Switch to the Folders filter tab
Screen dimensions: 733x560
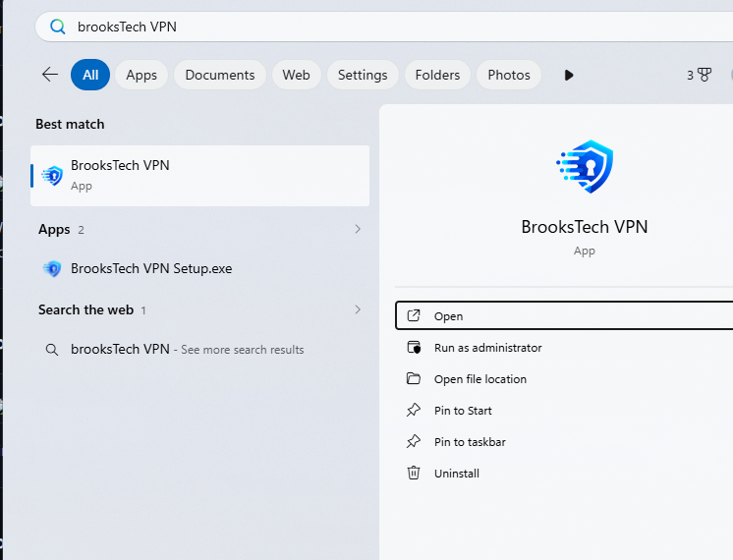[437, 75]
